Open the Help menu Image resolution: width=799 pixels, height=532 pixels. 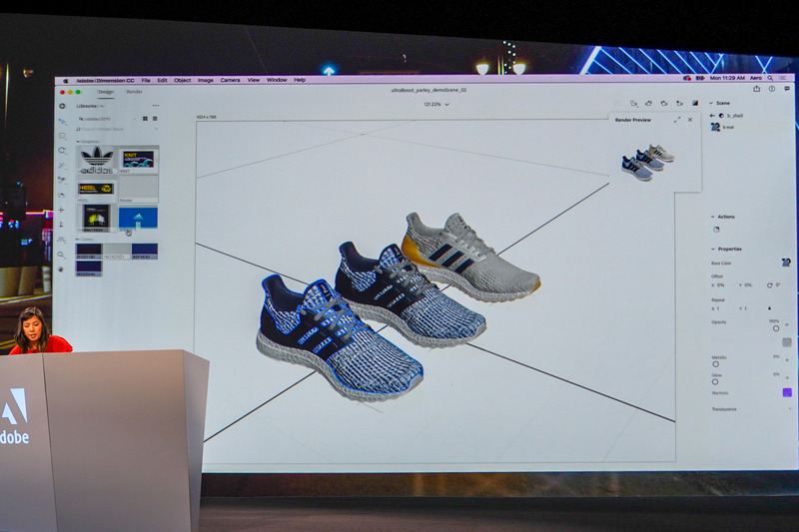[300, 80]
